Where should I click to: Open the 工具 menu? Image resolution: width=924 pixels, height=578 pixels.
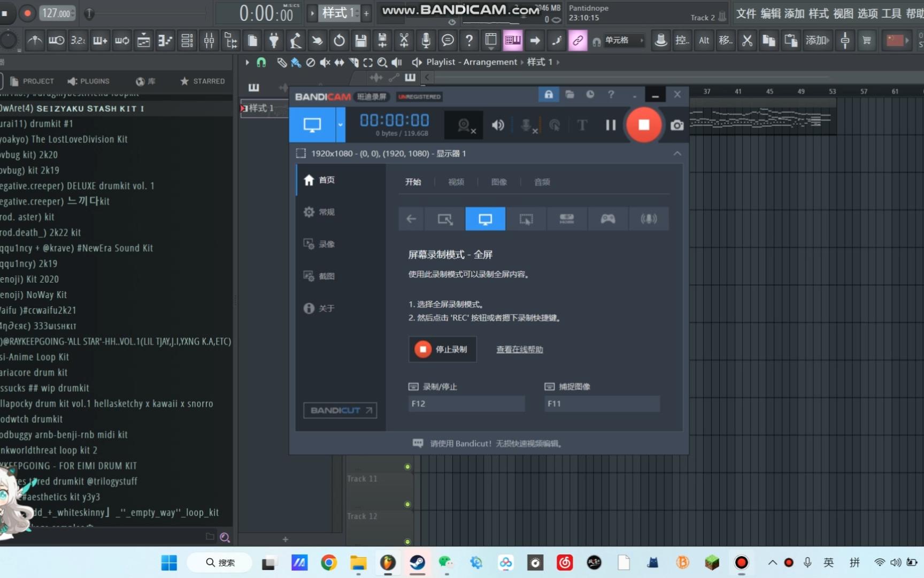coord(891,13)
